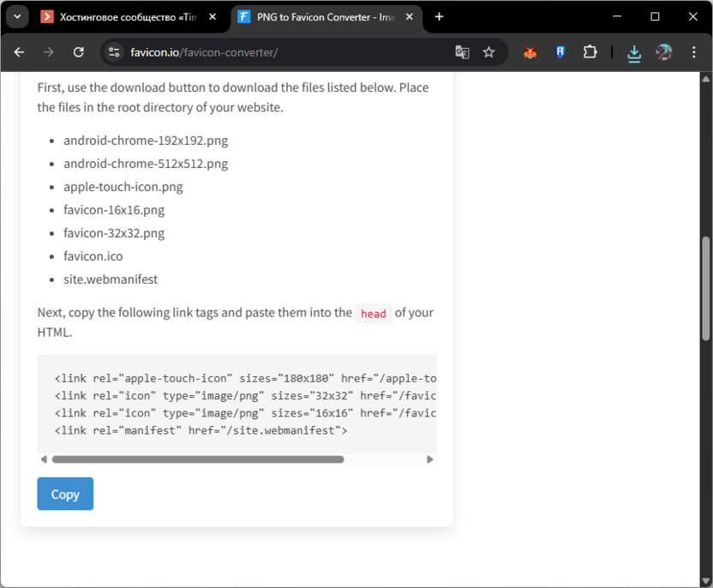Select the PNG to Favicon Converter tab
The image size is (713, 588).
pyautogui.click(x=326, y=17)
